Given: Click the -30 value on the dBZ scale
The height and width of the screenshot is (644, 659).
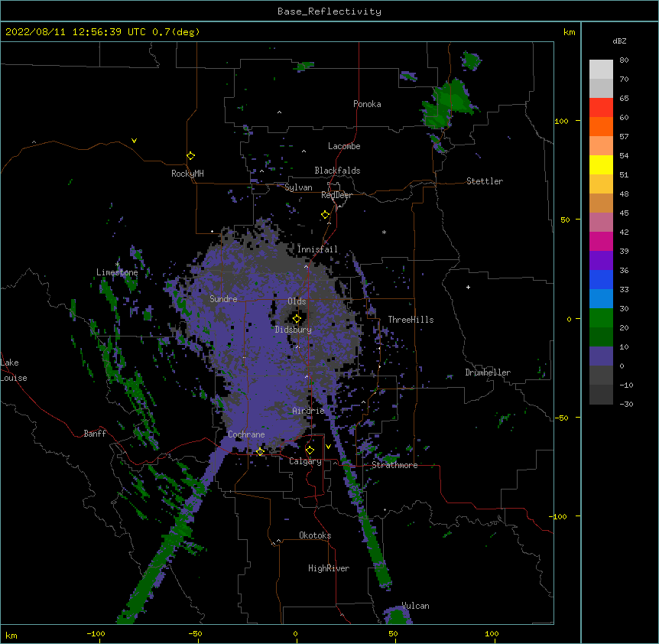Looking at the screenshot, I should pyautogui.click(x=626, y=404).
